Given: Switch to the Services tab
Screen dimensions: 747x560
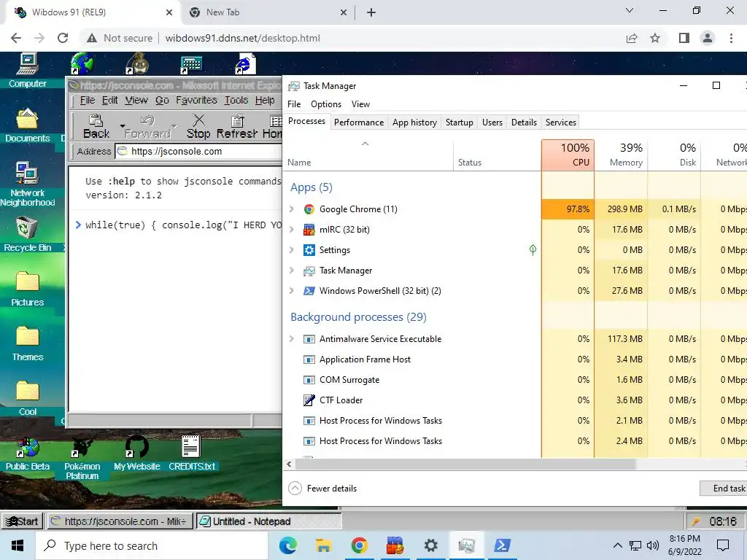Looking at the screenshot, I should pos(561,122).
